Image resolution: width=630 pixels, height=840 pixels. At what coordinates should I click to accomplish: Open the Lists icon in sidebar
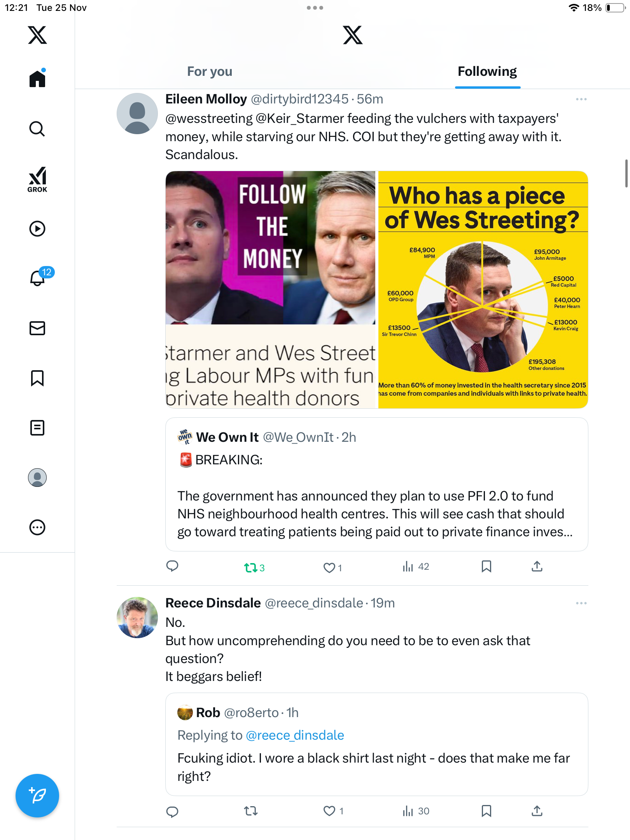pyautogui.click(x=37, y=428)
